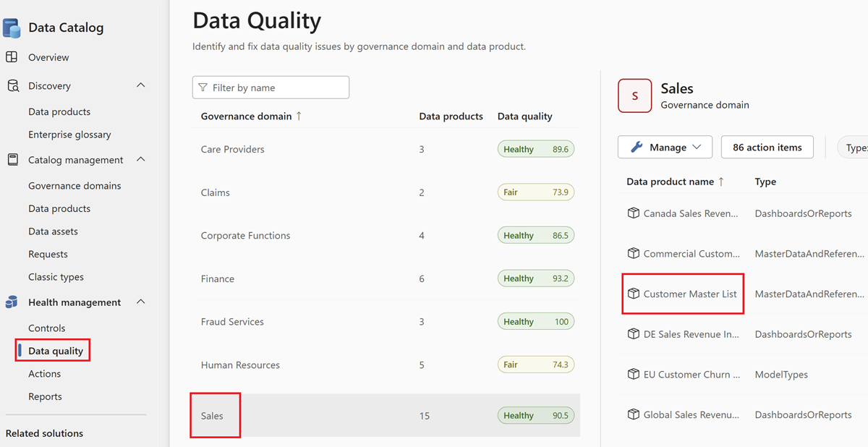The image size is (868, 447).
Task: Open Enterprise glossary
Action: 69,135
